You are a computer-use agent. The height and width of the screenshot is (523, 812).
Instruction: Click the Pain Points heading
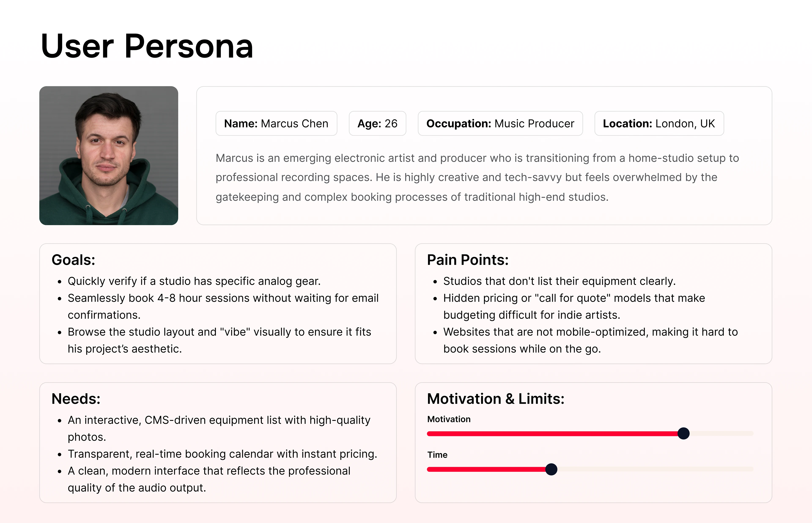tap(468, 260)
